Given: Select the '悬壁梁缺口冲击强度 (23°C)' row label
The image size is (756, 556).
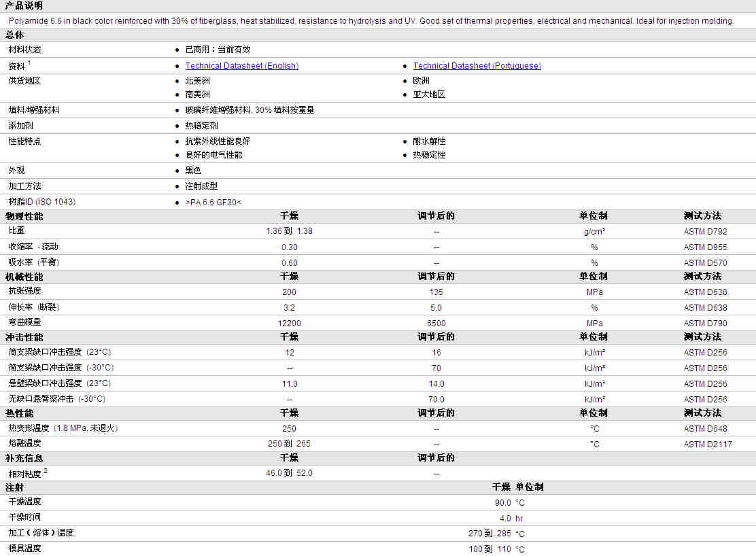Looking at the screenshot, I should point(60,383).
